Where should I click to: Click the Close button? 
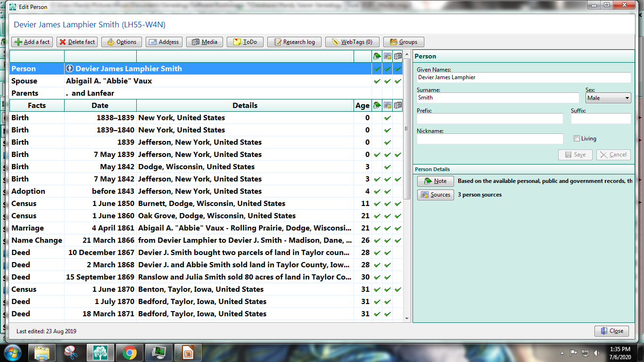pyautogui.click(x=611, y=331)
